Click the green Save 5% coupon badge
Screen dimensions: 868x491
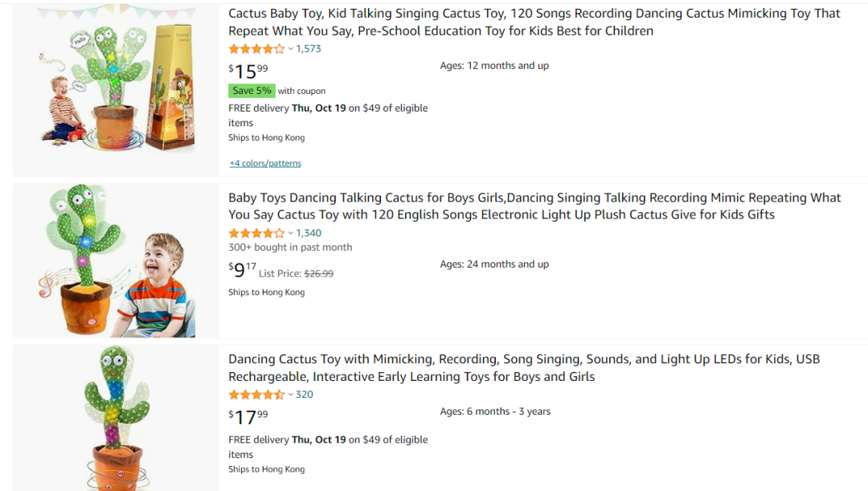[252, 91]
